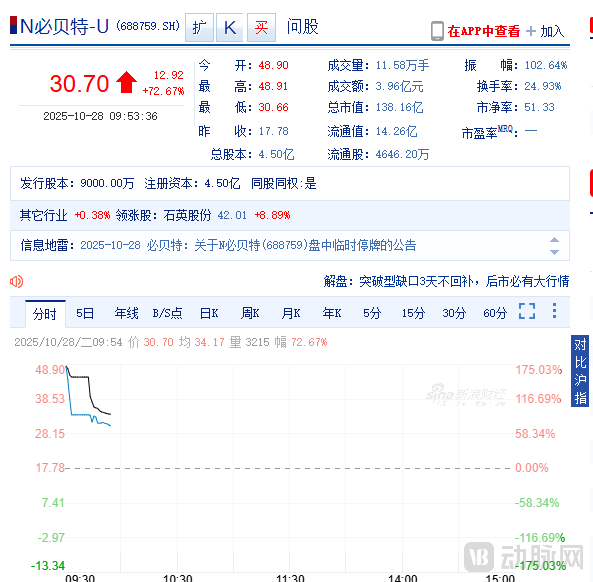
Task: Select the 60分 chart tab
Action: [495, 314]
